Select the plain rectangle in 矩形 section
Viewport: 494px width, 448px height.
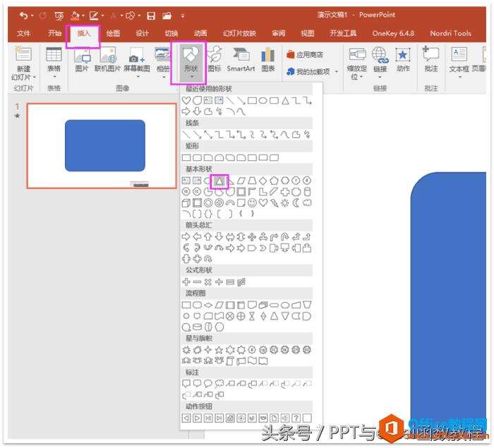[x=186, y=157]
